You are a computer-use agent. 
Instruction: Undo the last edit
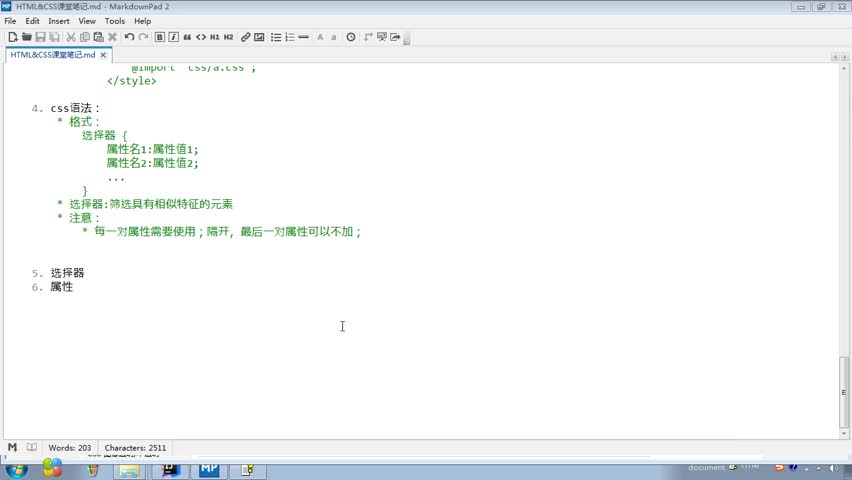[129, 37]
